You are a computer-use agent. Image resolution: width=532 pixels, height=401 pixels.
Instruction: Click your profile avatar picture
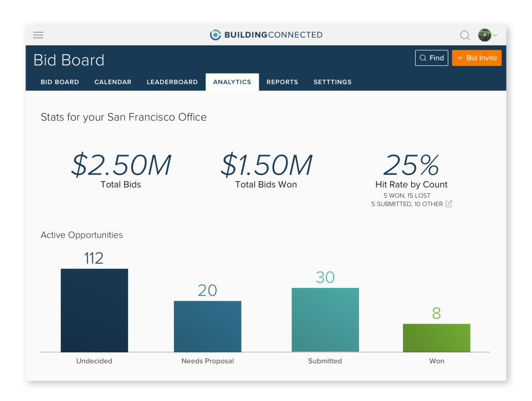point(484,34)
